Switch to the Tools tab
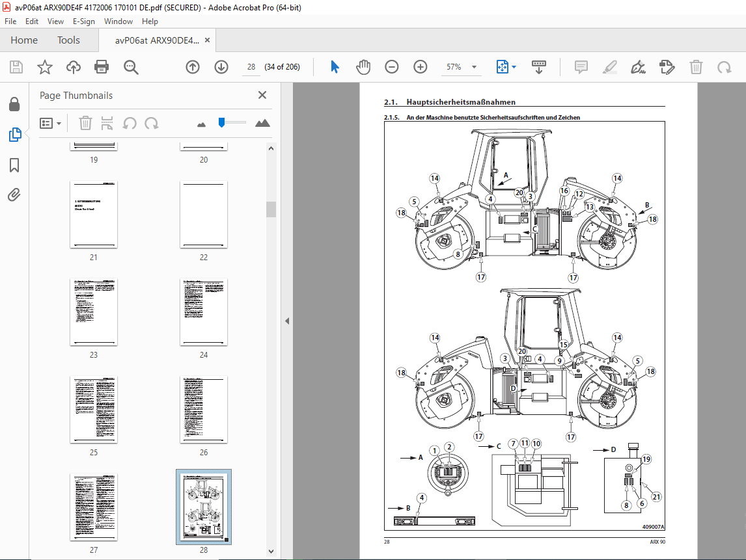 coord(68,40)
